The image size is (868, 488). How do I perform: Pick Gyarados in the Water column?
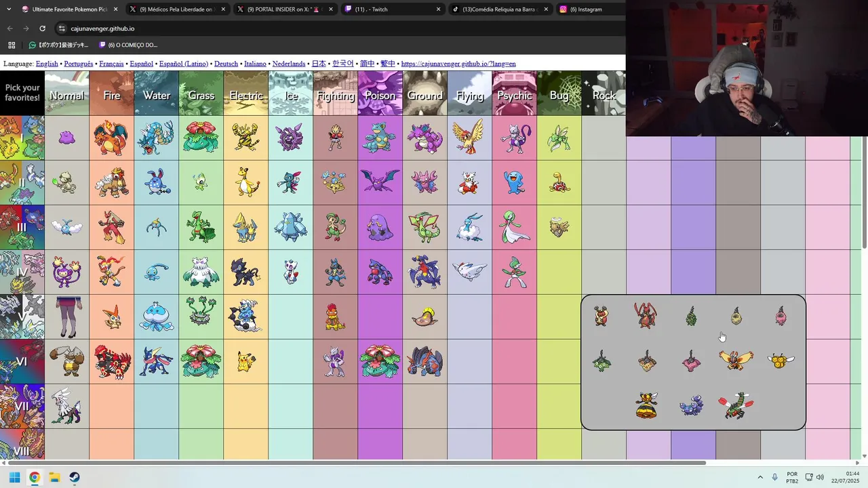pos(157,138)
